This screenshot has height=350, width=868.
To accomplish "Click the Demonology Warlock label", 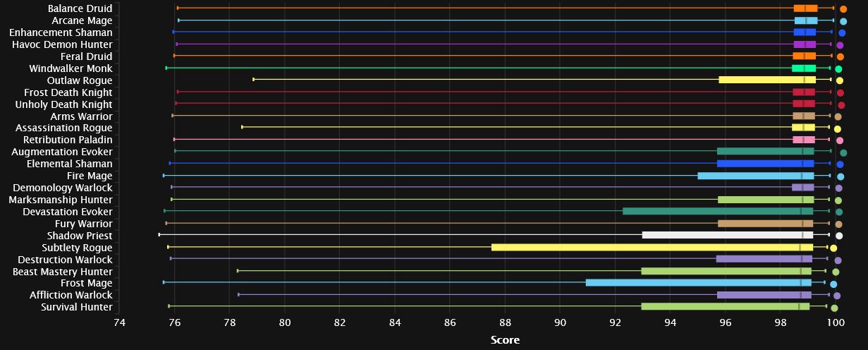I will (x=63, y=188).
